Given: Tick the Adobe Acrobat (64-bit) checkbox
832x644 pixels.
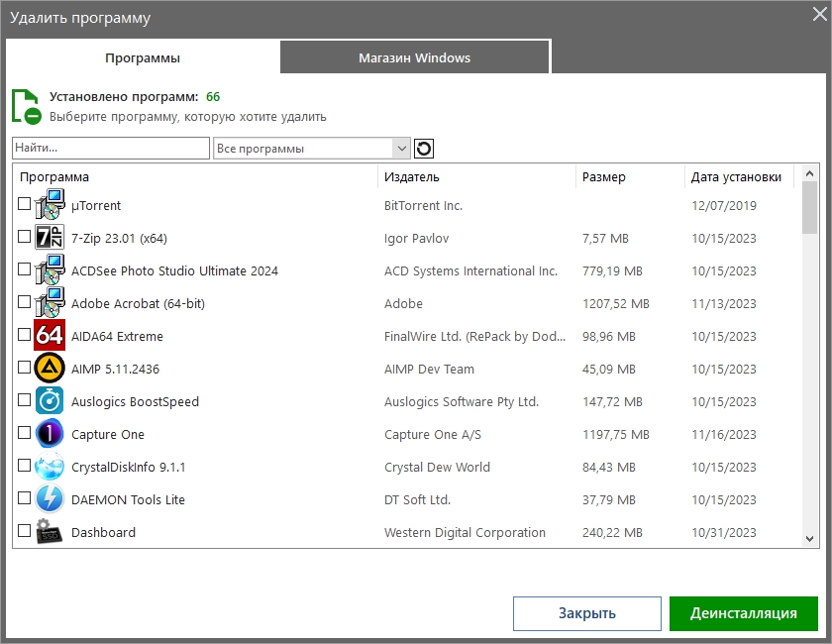Looking at the screenshot, I should coord(25,302).
